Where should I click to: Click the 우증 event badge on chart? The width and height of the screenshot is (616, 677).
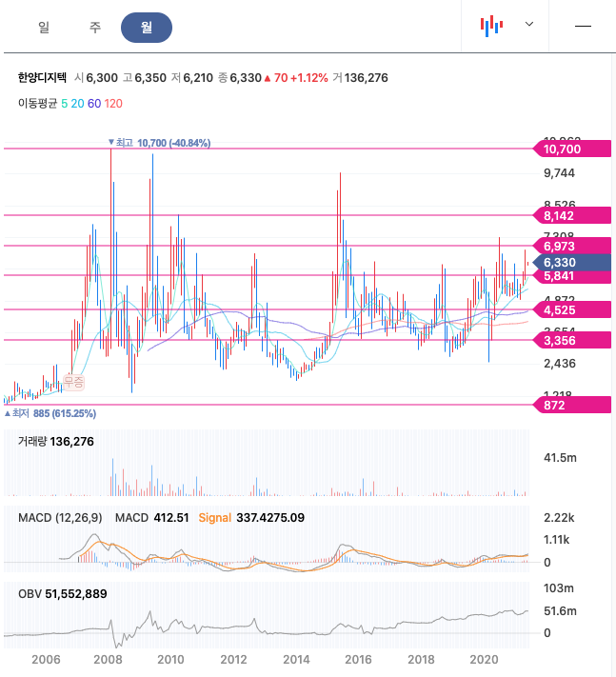click(x=73, y=382)
